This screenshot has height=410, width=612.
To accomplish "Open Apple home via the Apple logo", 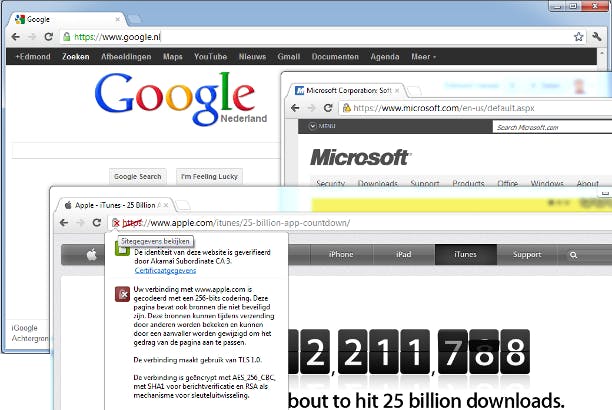I will tap(91, 255).
